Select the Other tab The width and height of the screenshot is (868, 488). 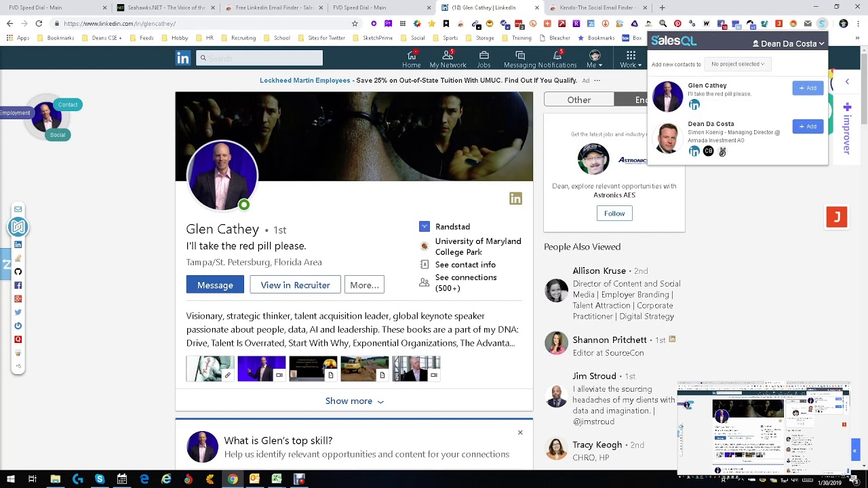(x=579, y=100)
